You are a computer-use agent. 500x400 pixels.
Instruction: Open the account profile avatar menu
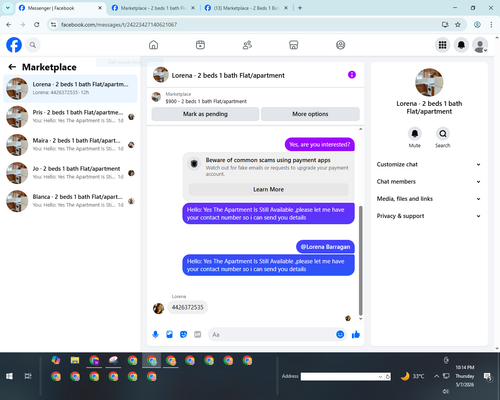coord(480,45)
